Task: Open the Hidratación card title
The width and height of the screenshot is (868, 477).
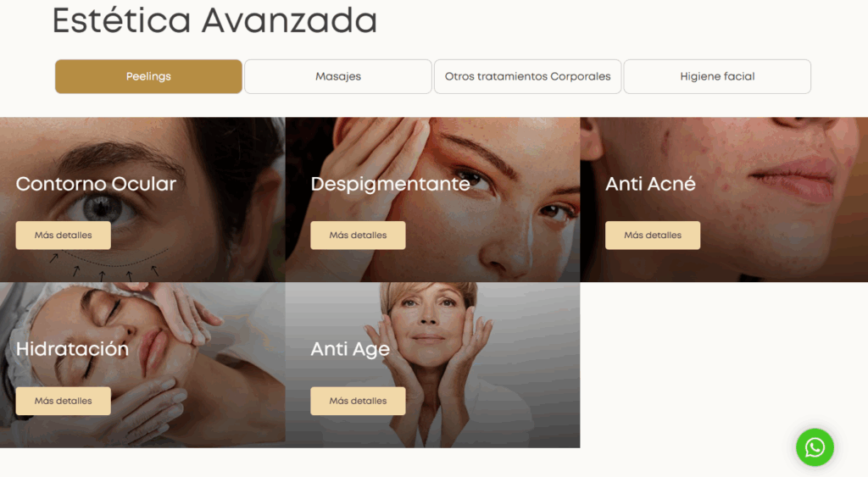Action: 72,349
